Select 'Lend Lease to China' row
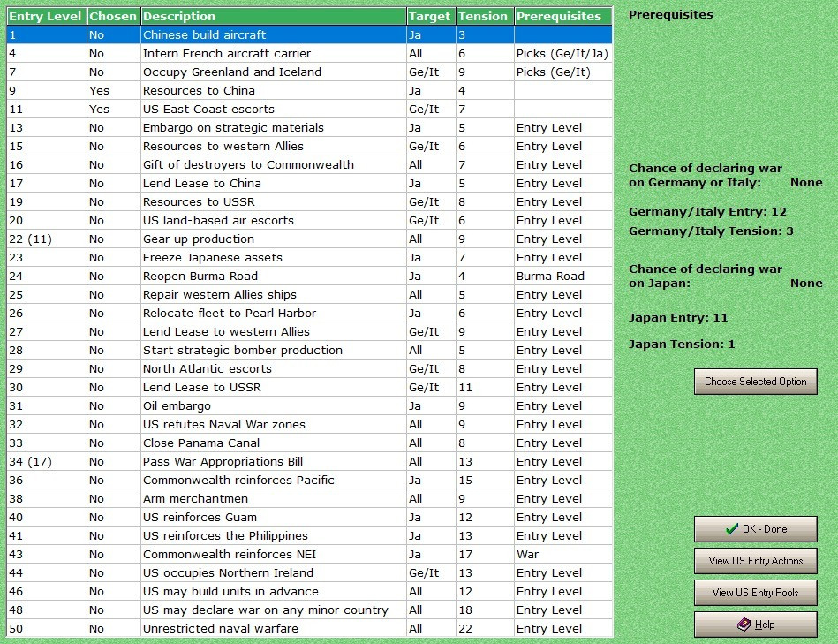The width and height of the screenshot is (838, 644). click(x=309, y=184)
